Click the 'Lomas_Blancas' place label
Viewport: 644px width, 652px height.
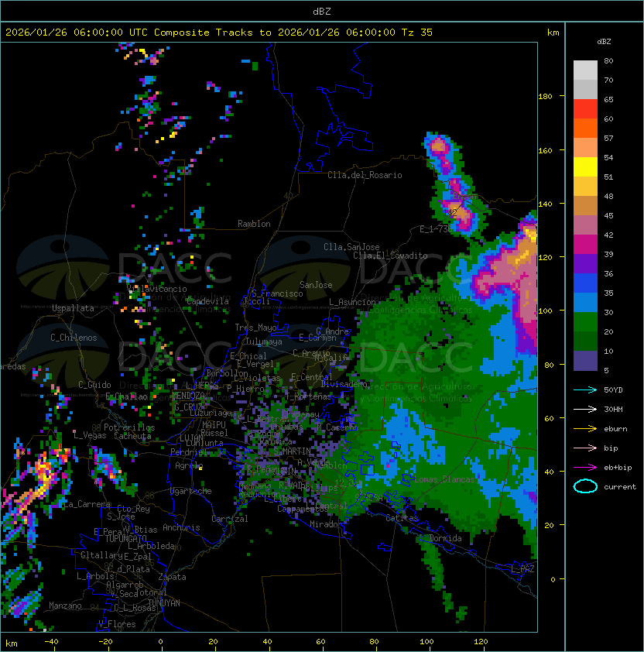[x=444, y=479]
